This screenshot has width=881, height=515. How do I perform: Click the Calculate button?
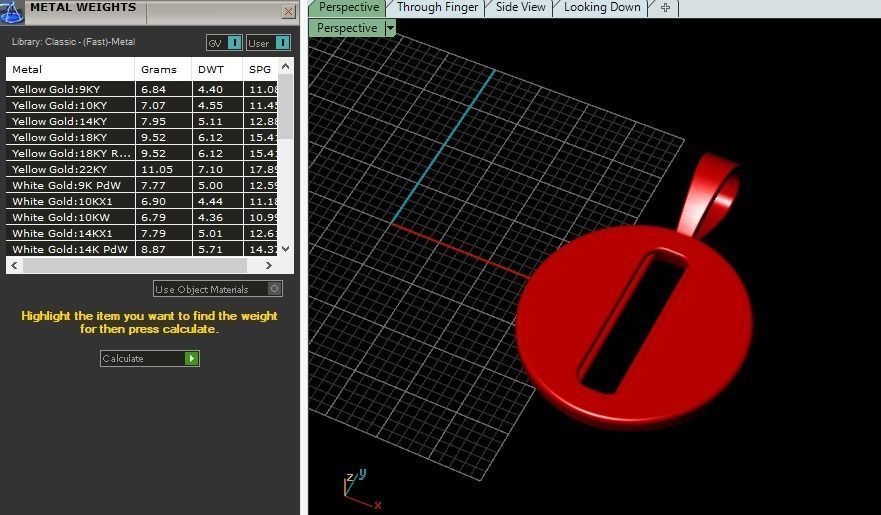coord(149,358)
